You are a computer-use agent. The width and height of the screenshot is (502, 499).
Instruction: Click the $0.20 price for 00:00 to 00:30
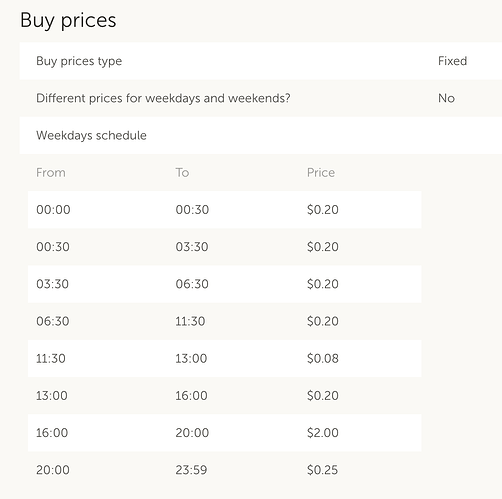323,210
